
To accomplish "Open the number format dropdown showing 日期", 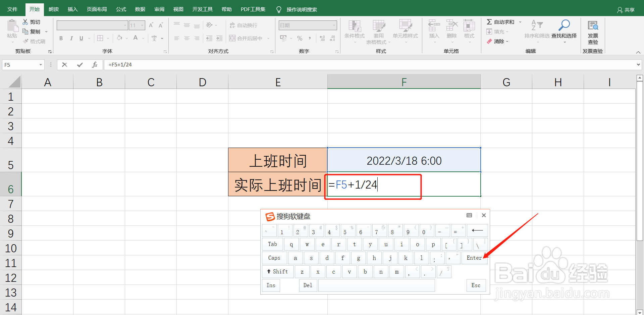I will pyautogui.click(x=334, y=25).
